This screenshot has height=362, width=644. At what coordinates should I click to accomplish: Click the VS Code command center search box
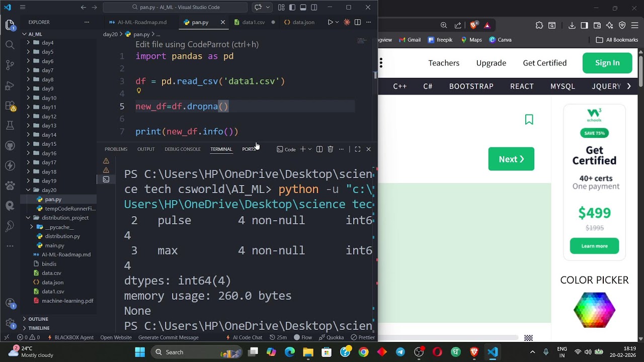click(x=175, y=7)
